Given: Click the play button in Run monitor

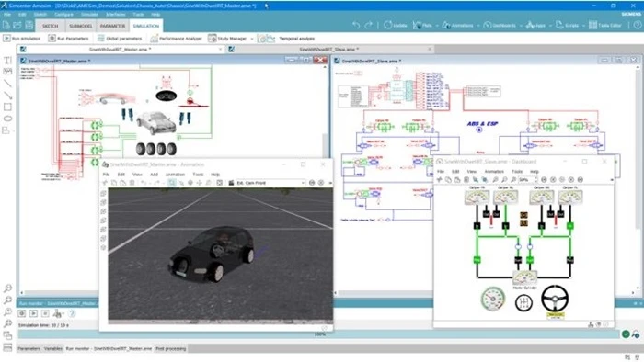Looking at the screenshot, I should (34, 313).
